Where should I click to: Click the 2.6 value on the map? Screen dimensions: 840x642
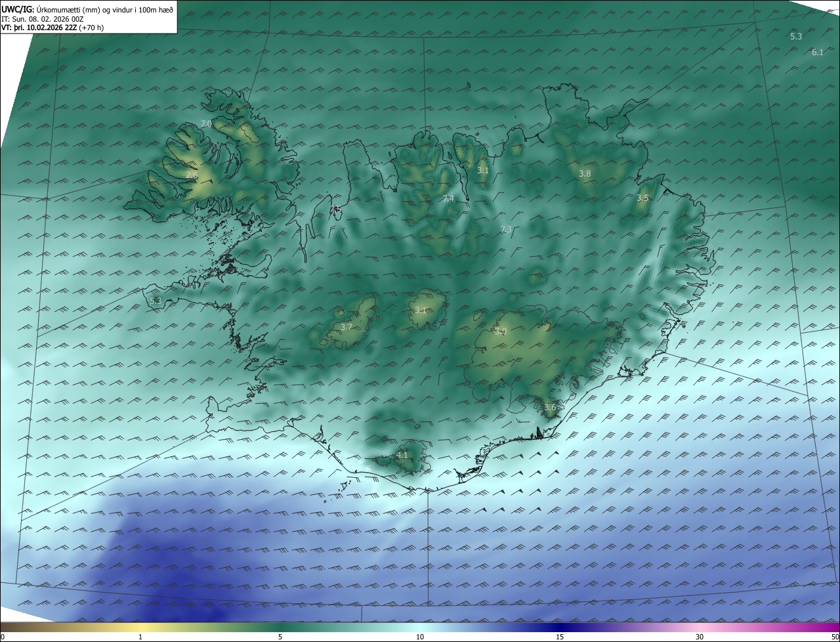(192, 176)
